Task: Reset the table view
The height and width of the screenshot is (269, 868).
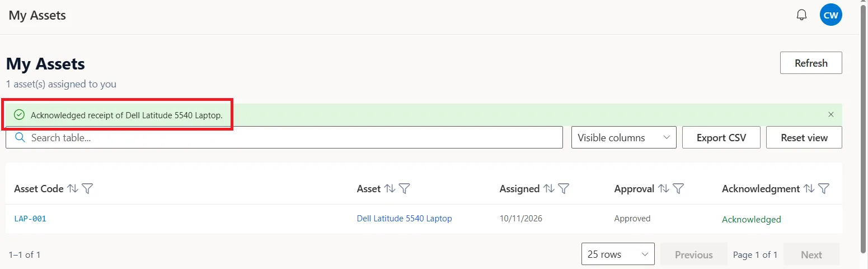Action: [x=804, y=137]
